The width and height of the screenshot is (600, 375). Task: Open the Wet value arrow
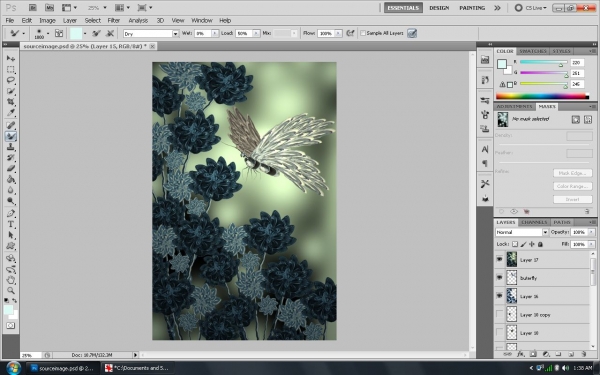point(215,33)
